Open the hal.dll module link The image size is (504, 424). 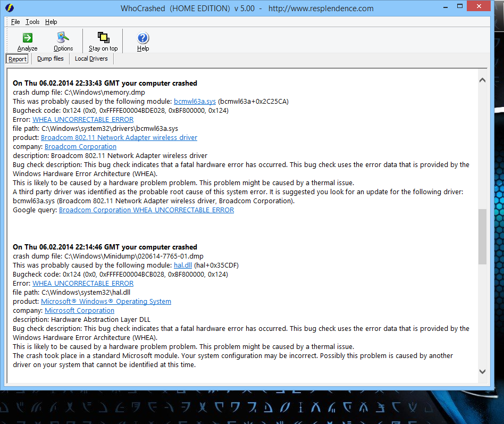183,265
